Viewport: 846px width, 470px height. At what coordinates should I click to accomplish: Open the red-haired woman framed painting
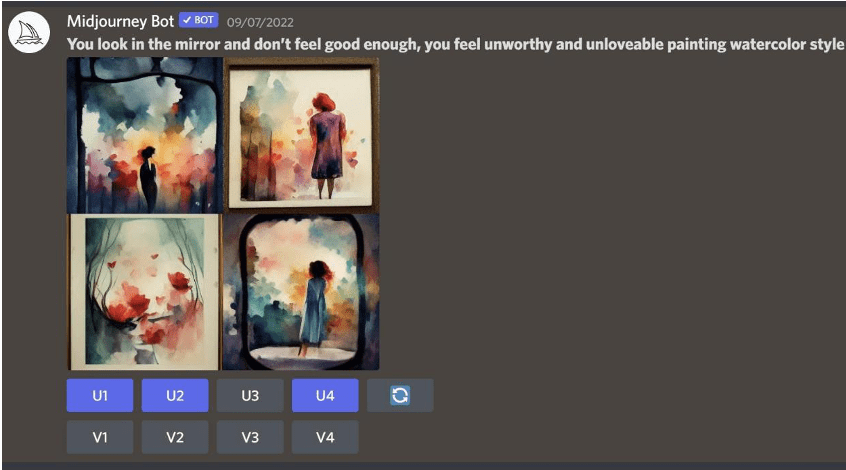(301, 135)
